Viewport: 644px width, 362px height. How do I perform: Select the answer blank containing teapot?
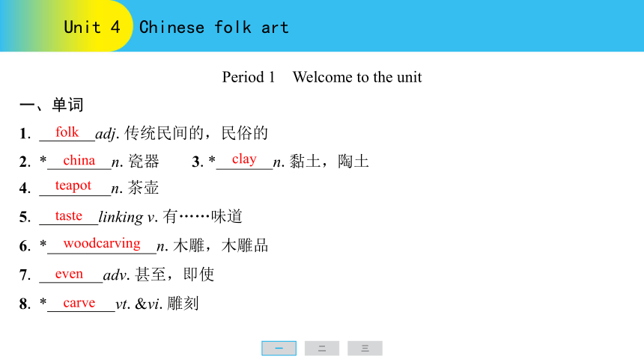tap(75, 187)
